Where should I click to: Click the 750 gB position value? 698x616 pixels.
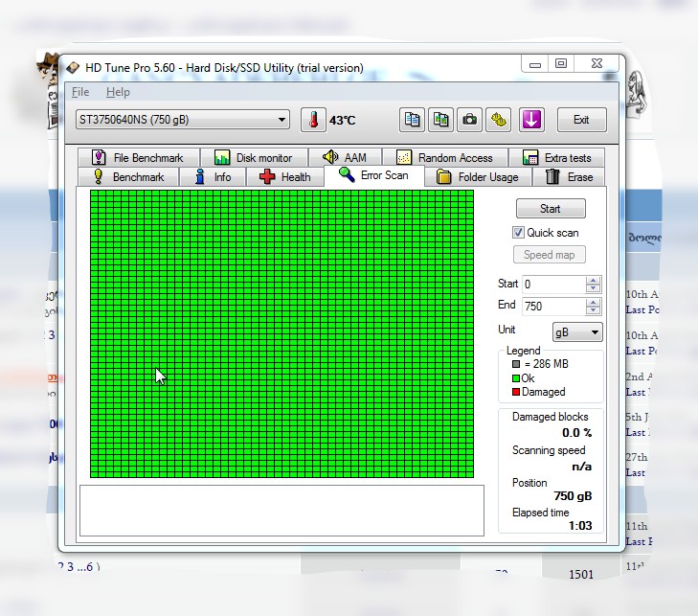coord(573,495)
